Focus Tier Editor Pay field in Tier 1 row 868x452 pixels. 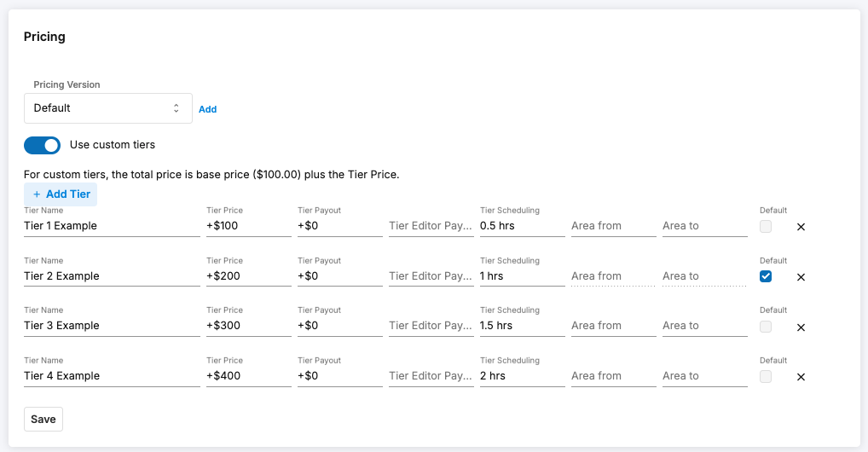[431, 226]
